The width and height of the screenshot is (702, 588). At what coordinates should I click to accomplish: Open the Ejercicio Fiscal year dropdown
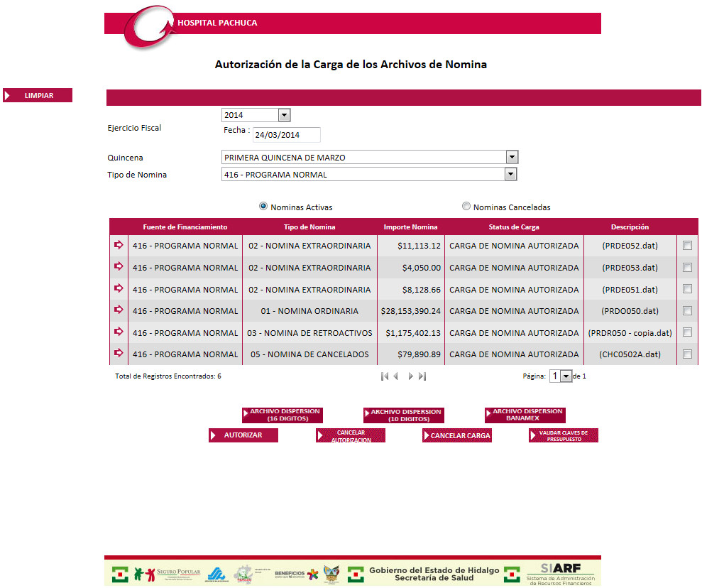coord(284,115)
